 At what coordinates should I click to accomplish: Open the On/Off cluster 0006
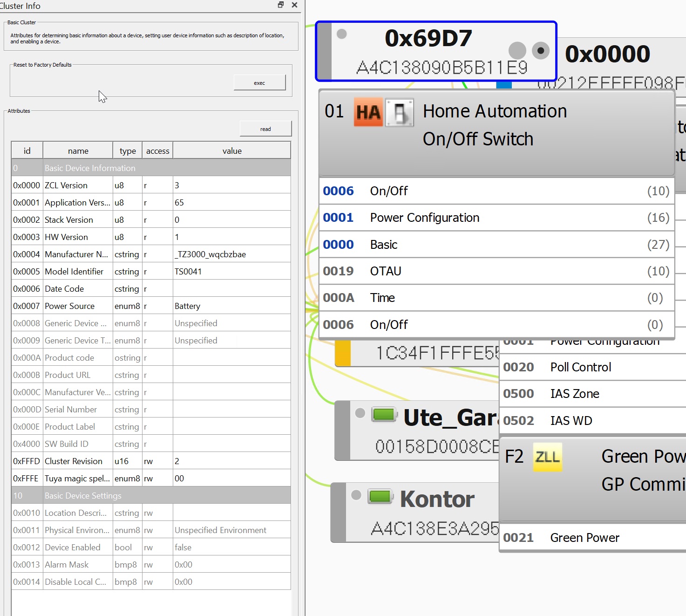pos(466,191)
